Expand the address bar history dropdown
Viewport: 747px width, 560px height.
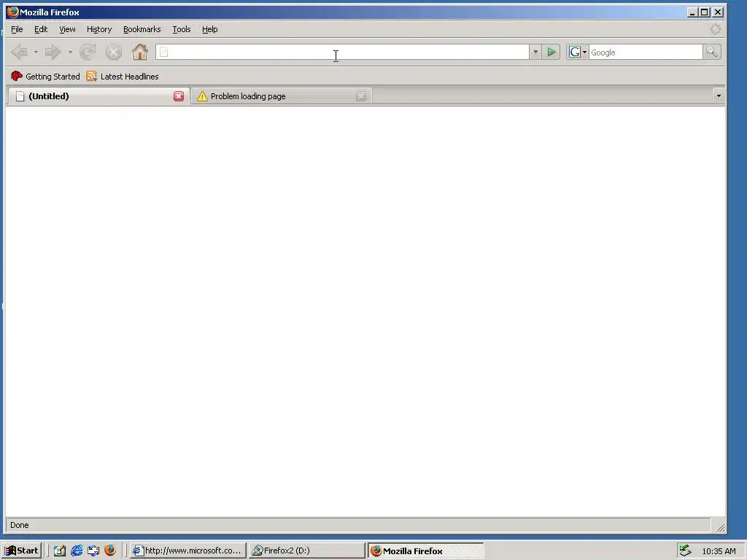coord(535,52)
